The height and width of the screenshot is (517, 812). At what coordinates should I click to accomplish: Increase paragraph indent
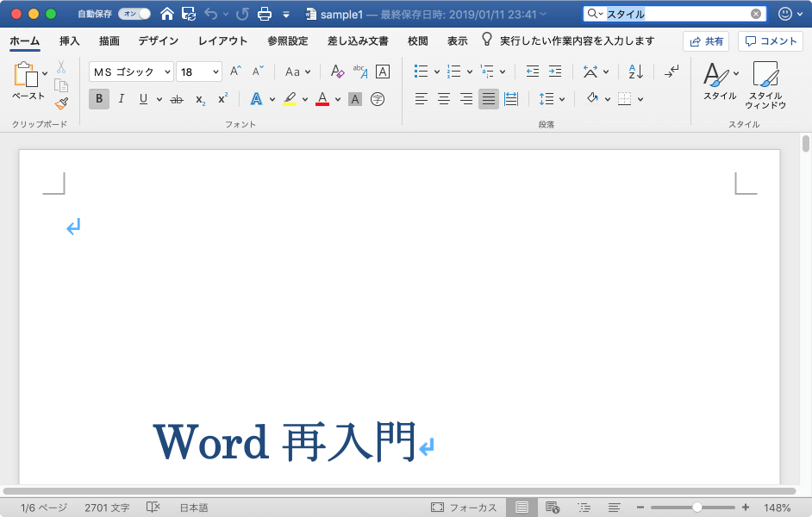click(555, 72)
